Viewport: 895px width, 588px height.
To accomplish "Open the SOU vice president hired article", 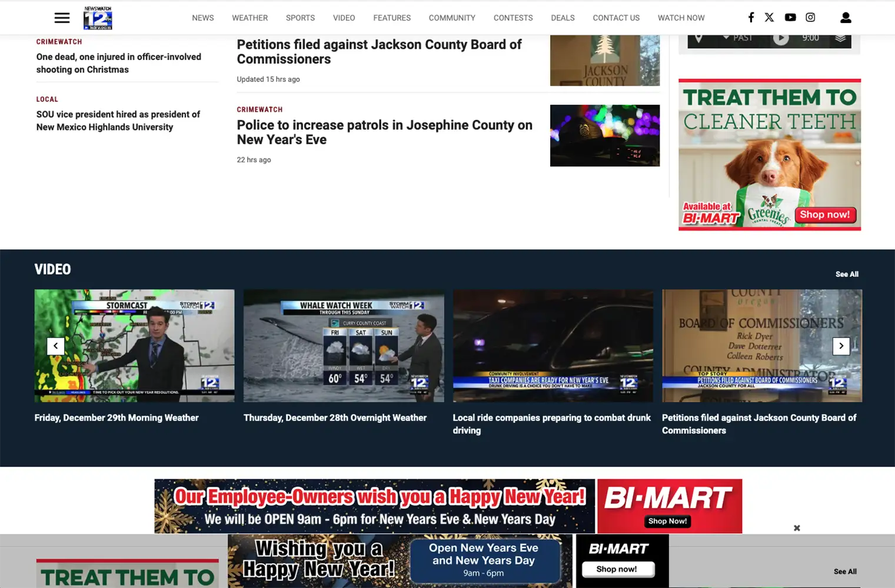I will 118,121.
